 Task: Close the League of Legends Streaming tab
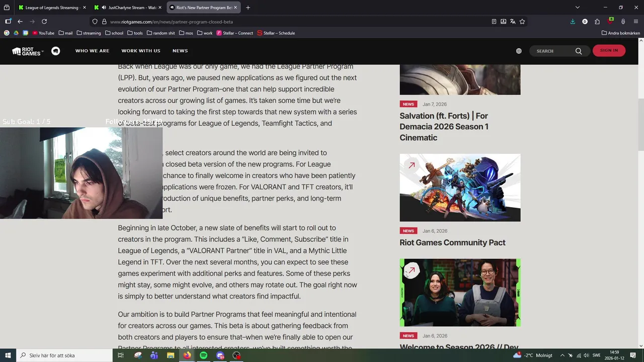[x=84, y=8]
